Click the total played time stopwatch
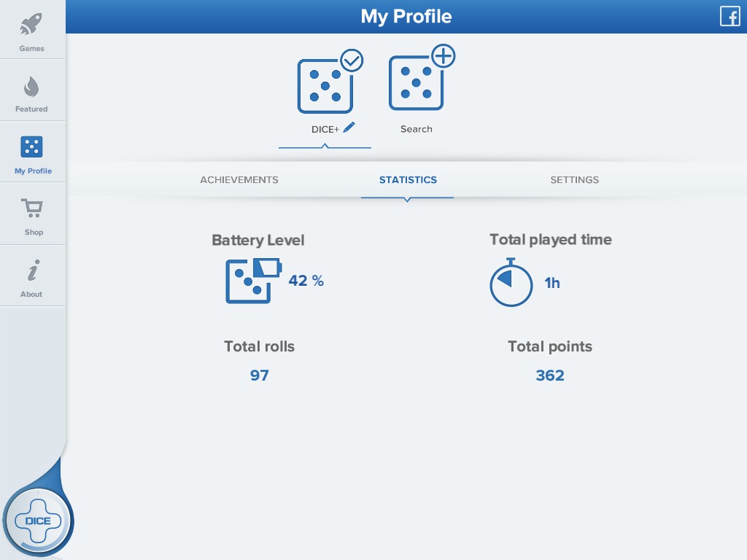This screenshot has width=747, height=560. click(x=511, y=282)
